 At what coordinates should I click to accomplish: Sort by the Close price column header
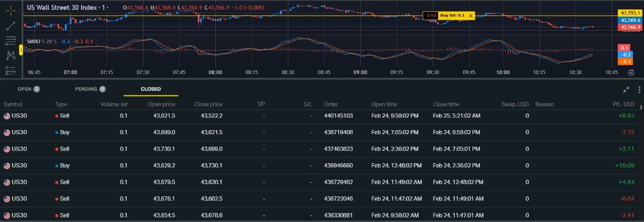pyautogui.click(x=208, y=104)
